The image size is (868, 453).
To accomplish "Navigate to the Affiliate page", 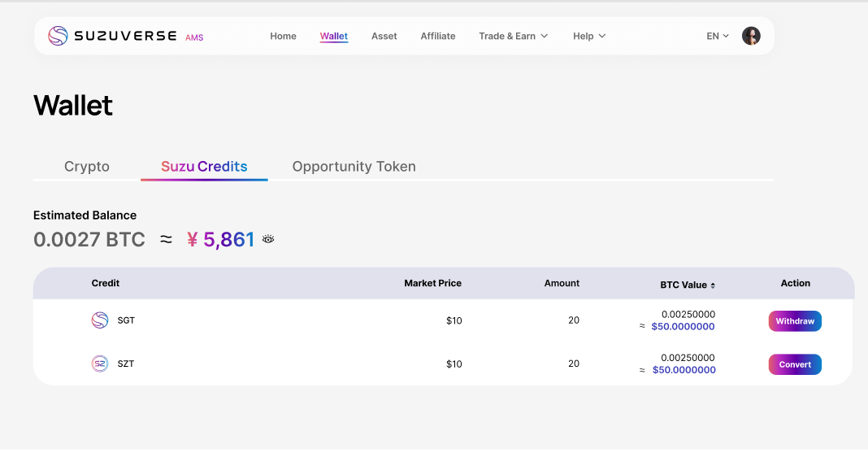I will tap(438, 36).
